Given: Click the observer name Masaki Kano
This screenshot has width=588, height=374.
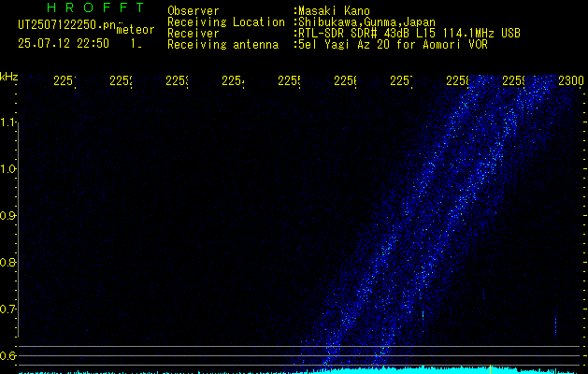Looking at the screenshot, I should (334, 11).
